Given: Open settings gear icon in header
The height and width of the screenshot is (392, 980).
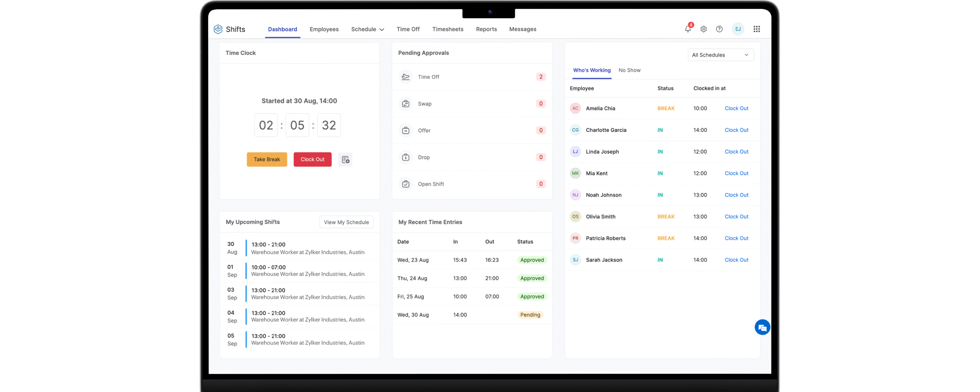Looking at the screenshot, I should [x=703, y=29].
